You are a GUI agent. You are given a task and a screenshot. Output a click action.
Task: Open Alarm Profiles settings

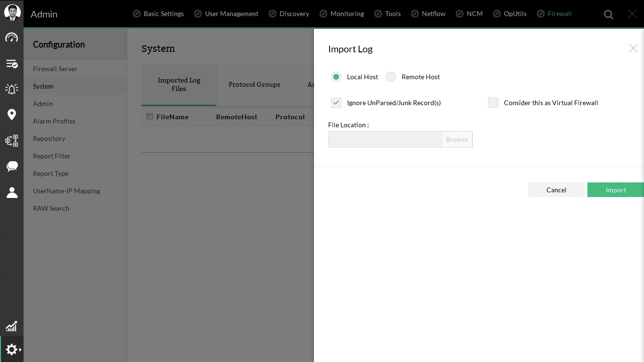tap(75, 121)
